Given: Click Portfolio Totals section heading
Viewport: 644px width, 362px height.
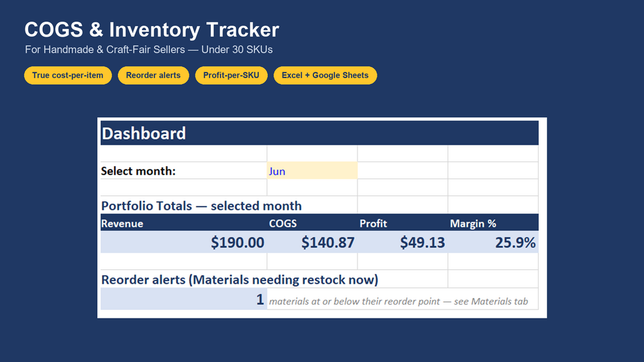Looking at the screenshot, I should tap(201, 206).
